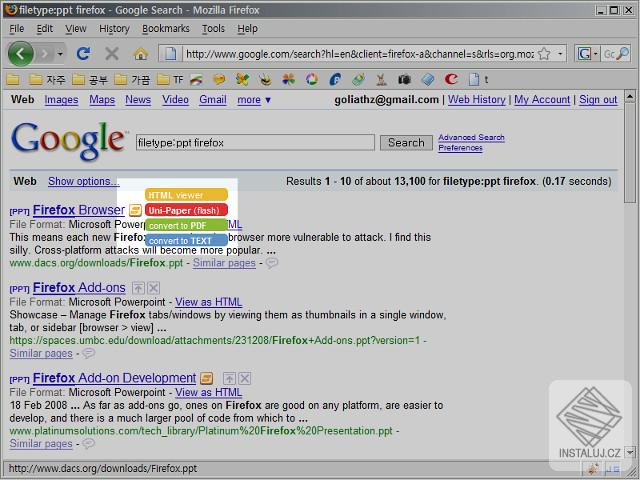Image resolution: width=640 pixels, height=480 pixels.
Task: Click the Google search query field
Action: point(255,142)
